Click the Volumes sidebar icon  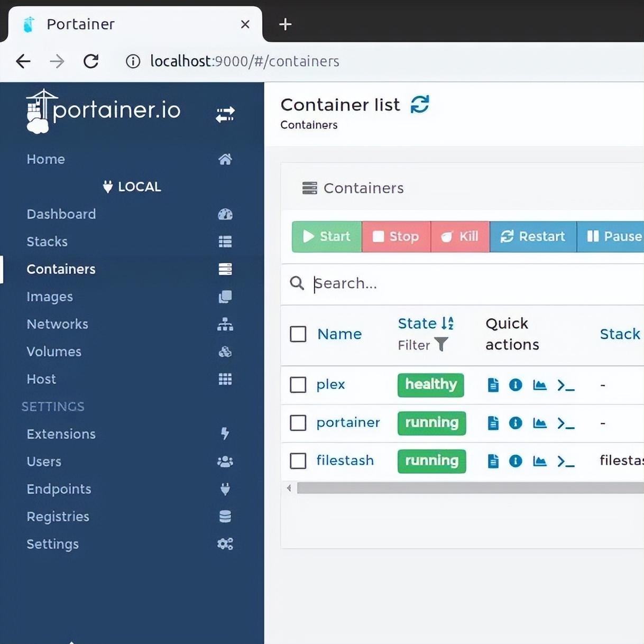tap(225, 352)
